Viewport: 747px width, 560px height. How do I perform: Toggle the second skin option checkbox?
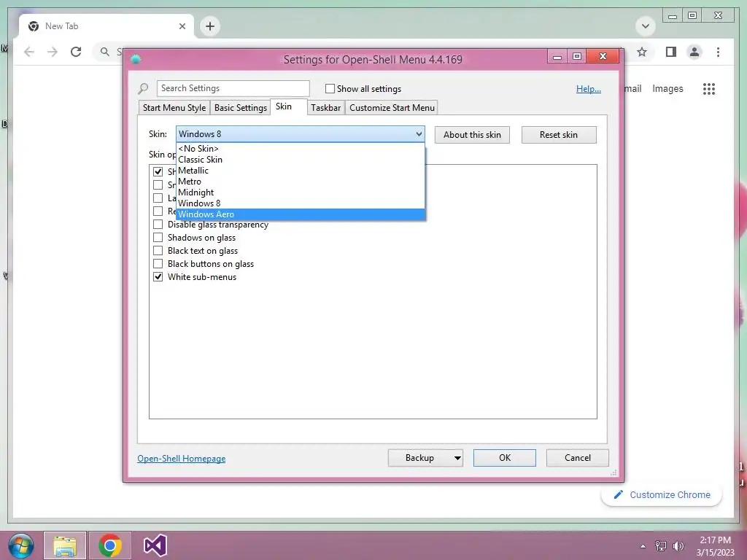158,184
